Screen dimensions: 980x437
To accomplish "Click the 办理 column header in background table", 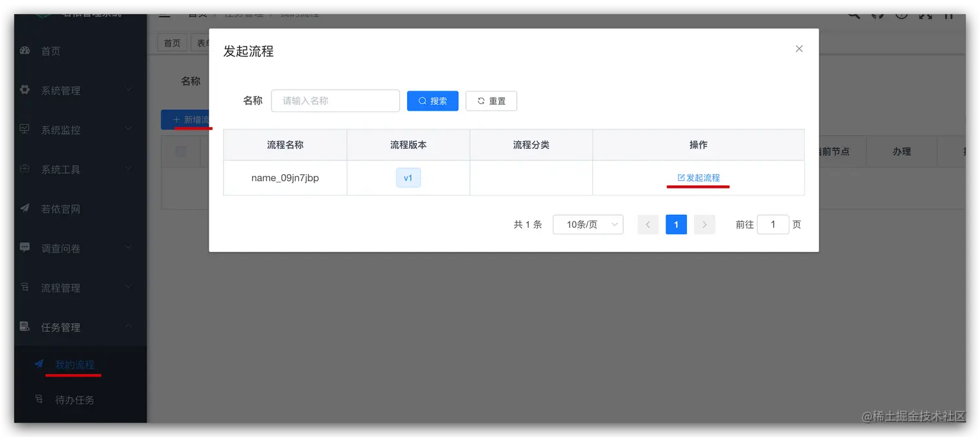I will pos(902,151).
